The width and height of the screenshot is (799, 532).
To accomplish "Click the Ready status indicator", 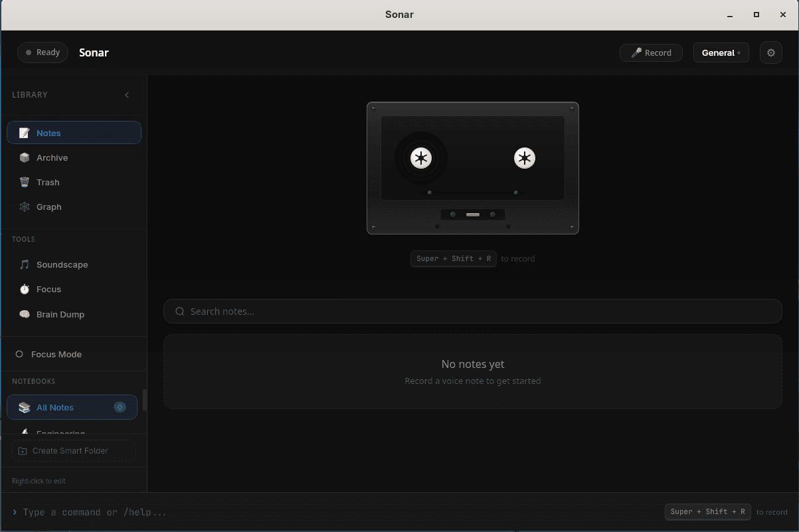I will 43,52.
